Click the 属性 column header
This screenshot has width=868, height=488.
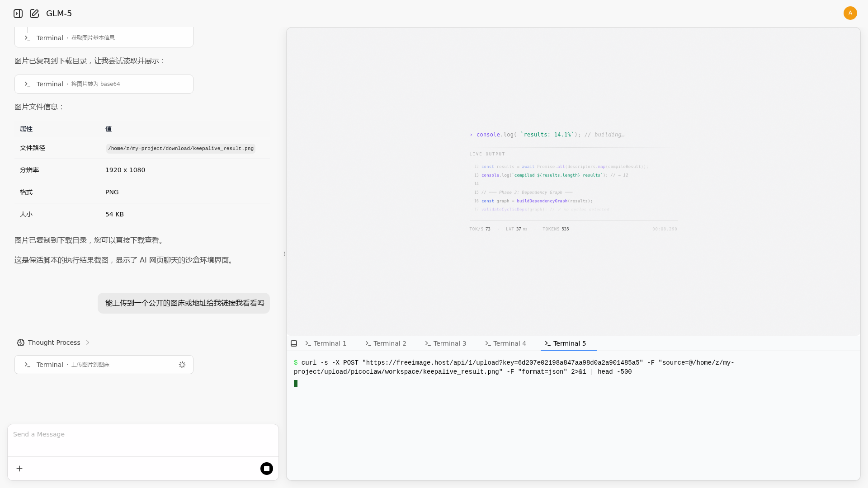(26, 129)
